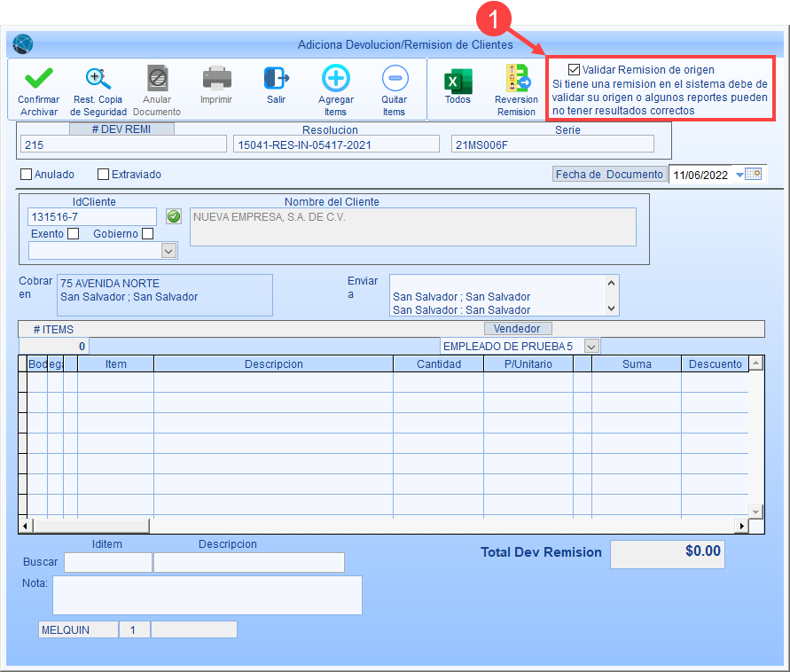Click Quitar Items minus icon

tap(395, 79)
